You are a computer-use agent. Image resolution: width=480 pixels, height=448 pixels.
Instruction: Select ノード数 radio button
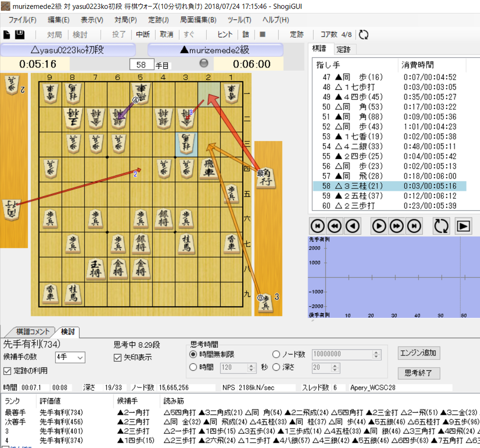[x=276, y=355]
